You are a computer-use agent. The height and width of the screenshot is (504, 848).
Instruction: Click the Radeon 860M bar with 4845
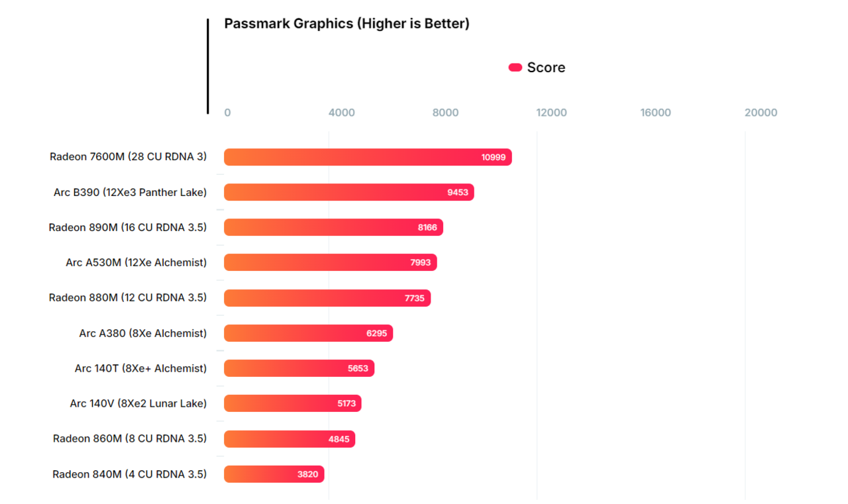click(x=290, y=438)
